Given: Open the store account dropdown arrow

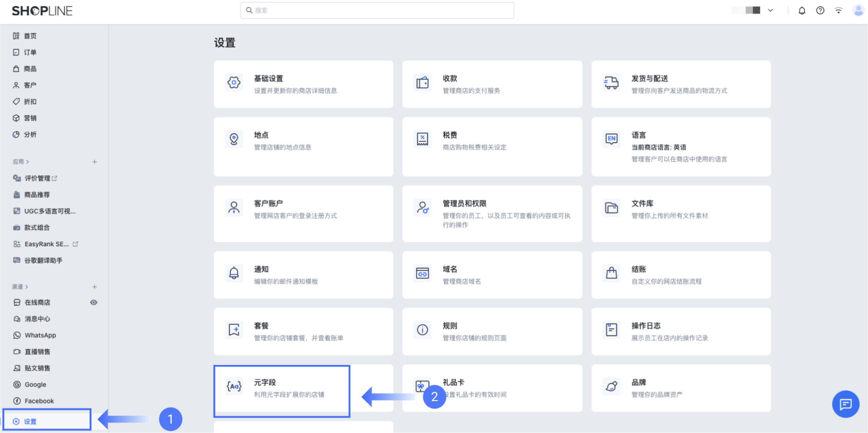Looking at the screenshot, I should [x=771, y=10].
